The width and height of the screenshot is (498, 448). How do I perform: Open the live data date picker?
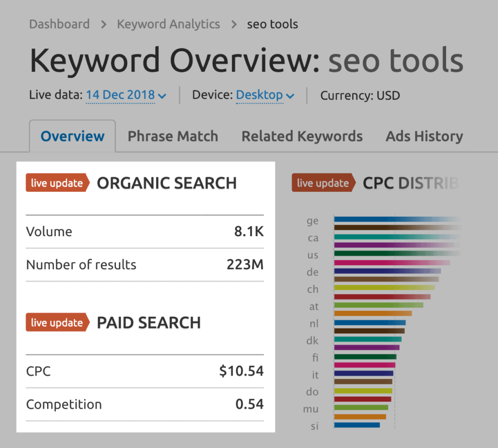click(120, 95)
